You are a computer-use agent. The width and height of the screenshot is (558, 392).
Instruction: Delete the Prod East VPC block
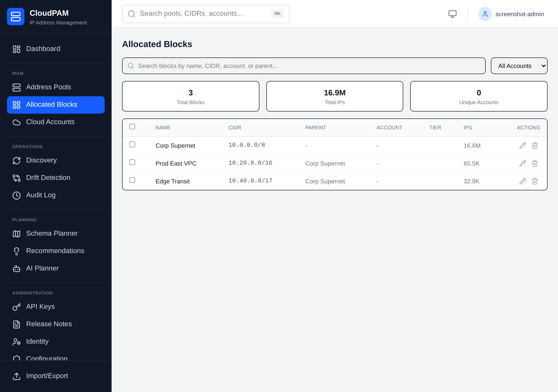tap(535, 164)
